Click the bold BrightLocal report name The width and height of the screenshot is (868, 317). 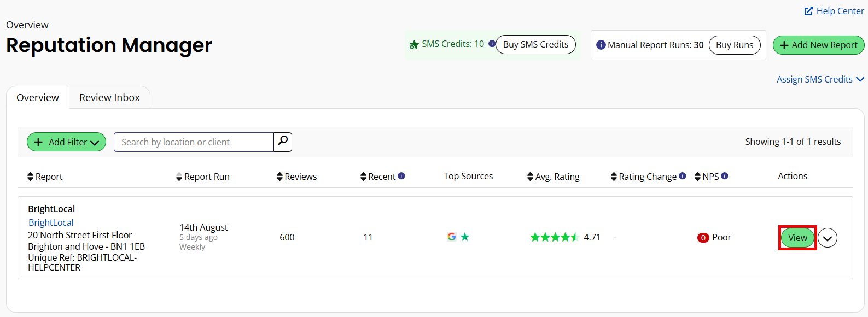(x=51, y=209)
